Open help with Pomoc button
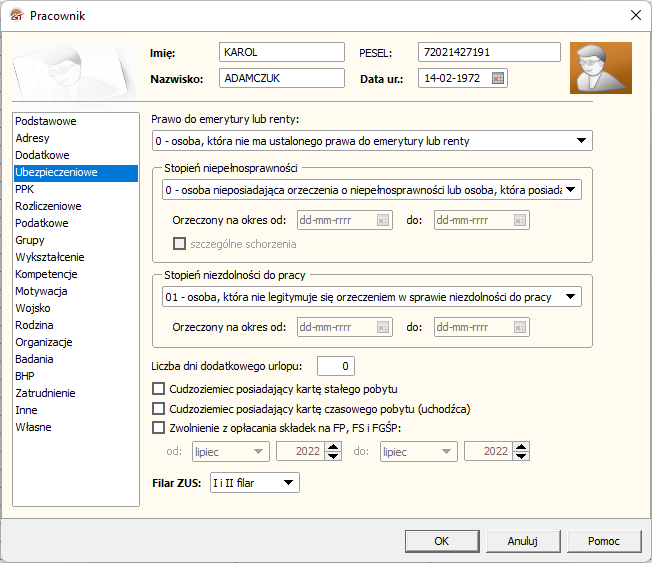The image size is (652, 563). [x=604, y=541]
